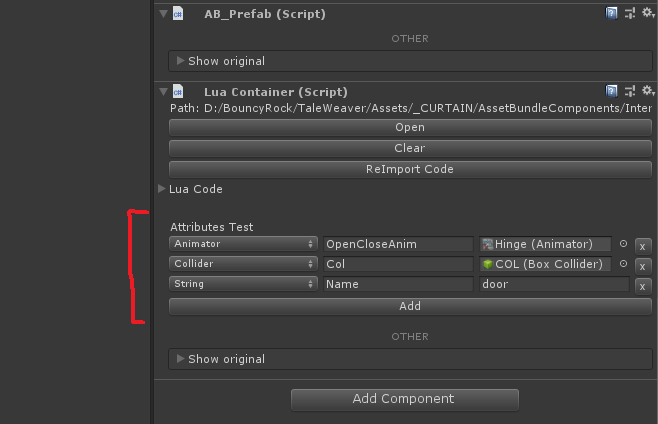This screenshot has height=424, width=658.
Task: Open help reference for Lua Container script
Action: [611, 91]
